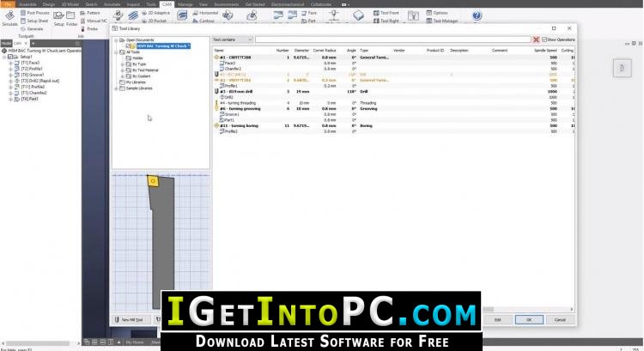Open the 3D Model ribbon tab

tap(70, 4)
